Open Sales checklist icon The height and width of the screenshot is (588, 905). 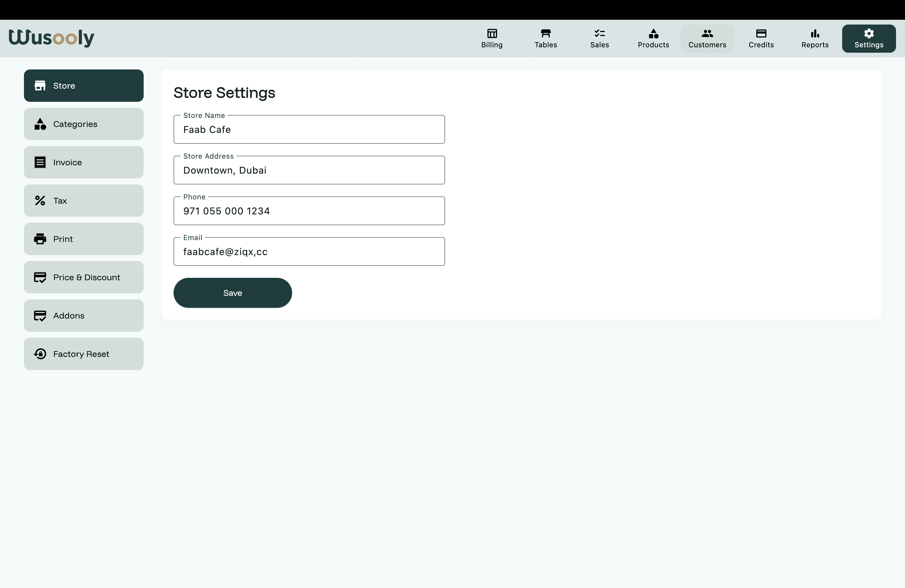599,34
